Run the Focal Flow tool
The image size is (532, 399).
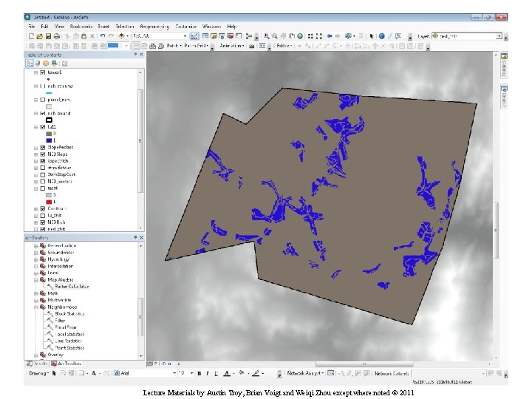66,327
